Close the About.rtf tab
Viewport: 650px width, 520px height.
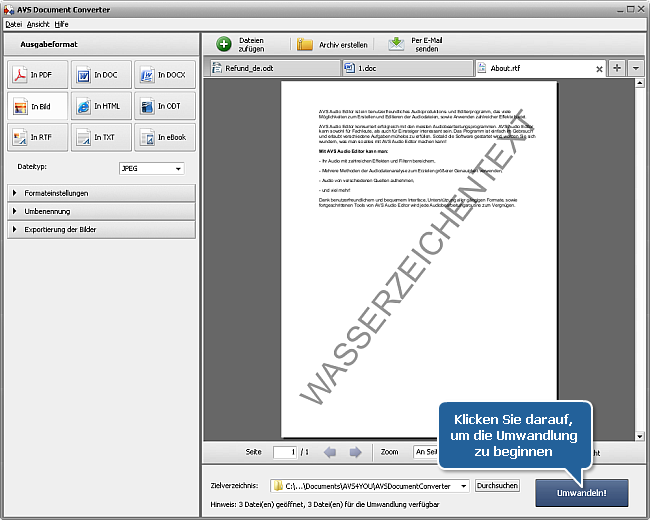click(x=599, y=69)
